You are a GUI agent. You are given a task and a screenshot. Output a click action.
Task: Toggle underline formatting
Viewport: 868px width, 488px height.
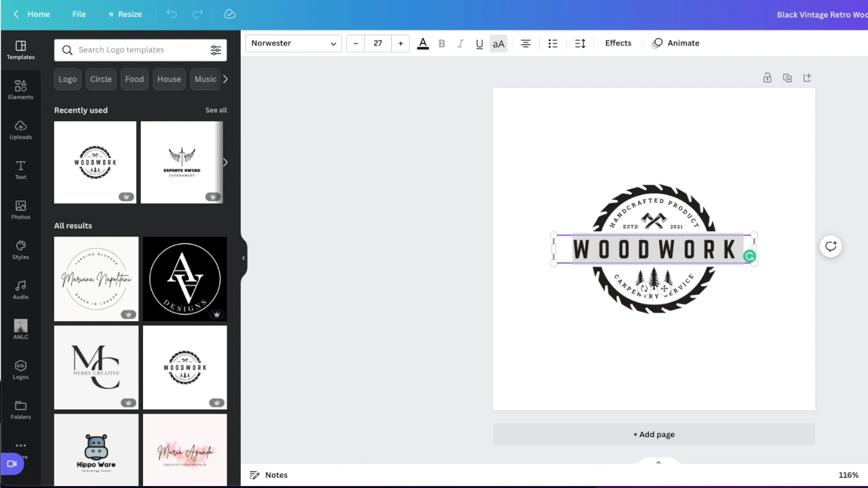[479, 43]
